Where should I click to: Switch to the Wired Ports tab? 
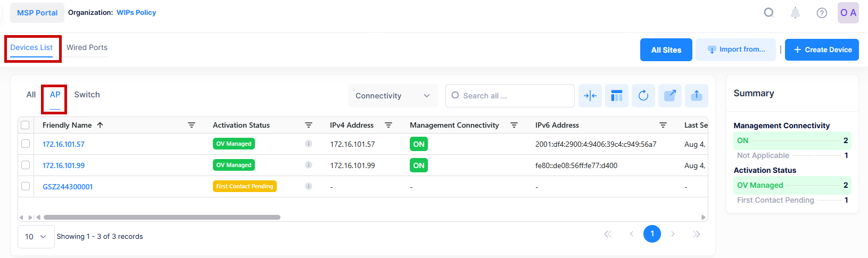click(87, 47)
